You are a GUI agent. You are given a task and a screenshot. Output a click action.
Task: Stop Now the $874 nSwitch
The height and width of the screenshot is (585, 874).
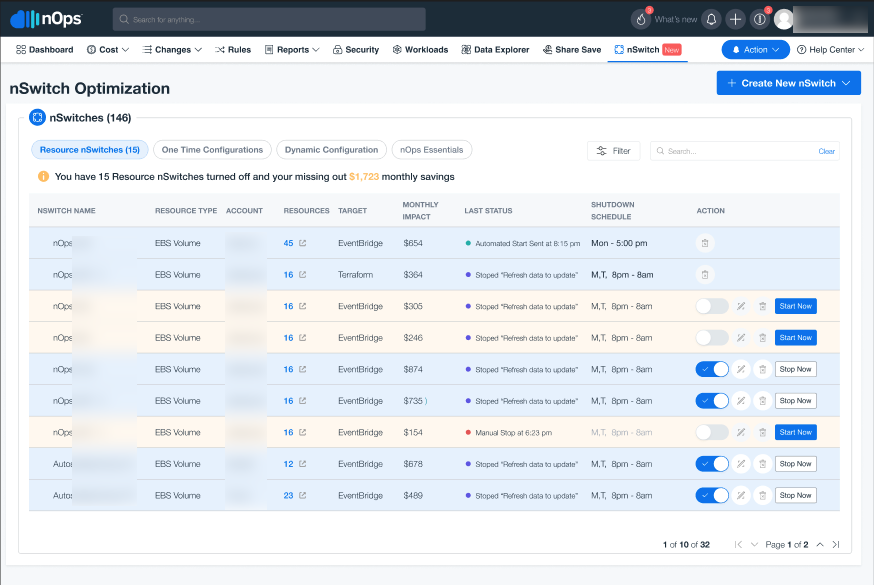796,369
